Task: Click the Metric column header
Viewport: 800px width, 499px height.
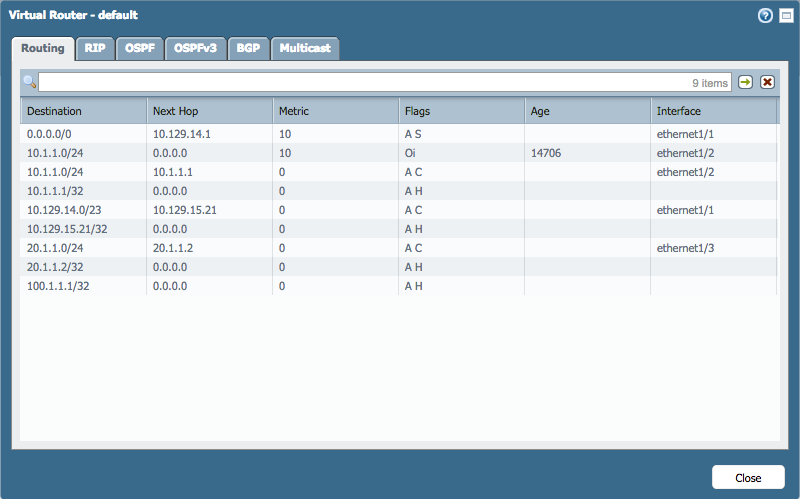Action: coord(335,111)
